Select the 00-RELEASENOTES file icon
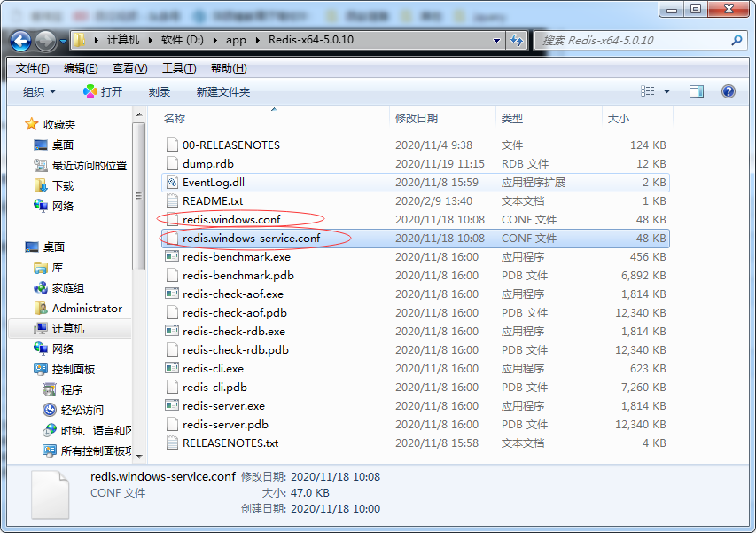The image size is (756, 533). 172,145
